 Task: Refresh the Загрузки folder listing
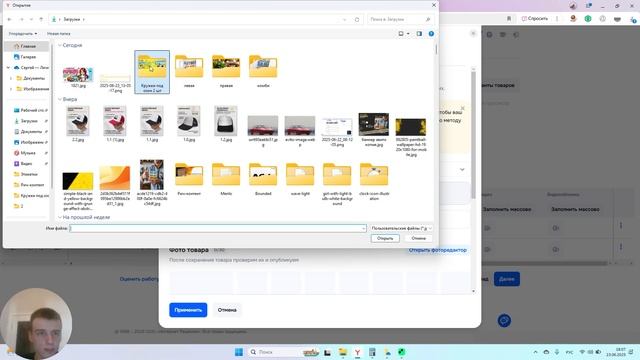(x=357, y=19)
